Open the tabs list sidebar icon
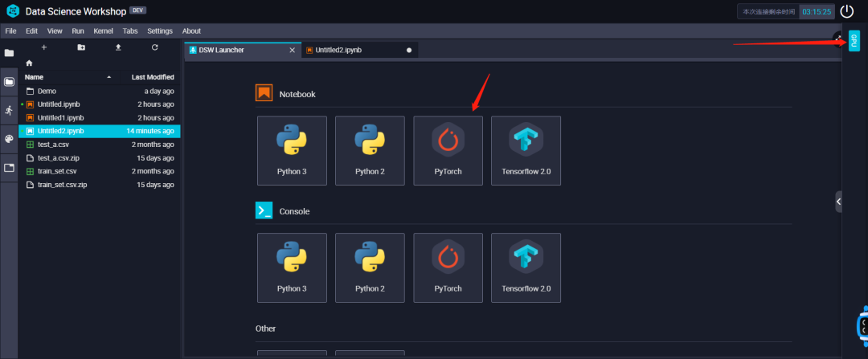Screen dimensions: 868x359 click(x=9, y=168)
